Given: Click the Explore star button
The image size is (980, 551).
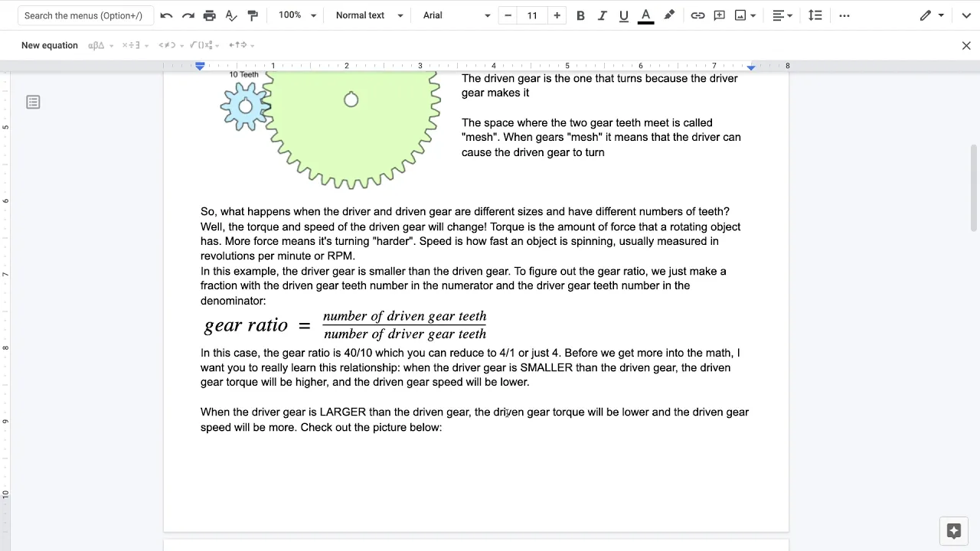Looking at the screenshot, I should [x=953, y=531].
